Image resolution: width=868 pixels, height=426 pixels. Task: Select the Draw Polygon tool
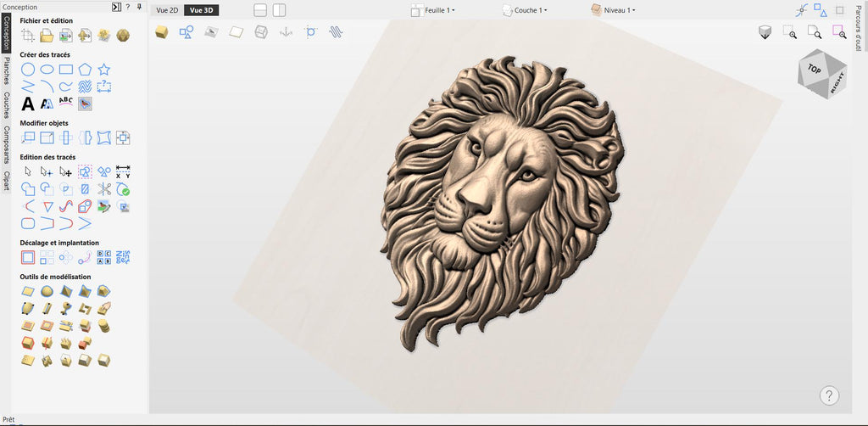point(85,70)
